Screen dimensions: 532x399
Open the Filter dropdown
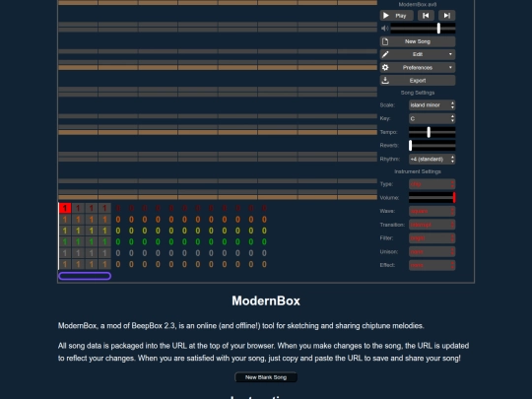click(432, 238)
